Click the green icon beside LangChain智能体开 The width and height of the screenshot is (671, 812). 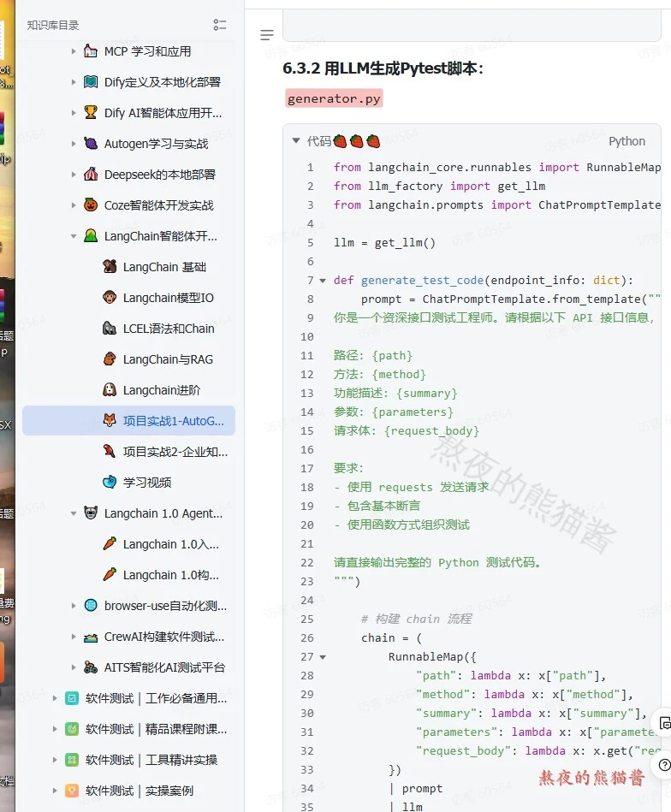coord(91,235)
